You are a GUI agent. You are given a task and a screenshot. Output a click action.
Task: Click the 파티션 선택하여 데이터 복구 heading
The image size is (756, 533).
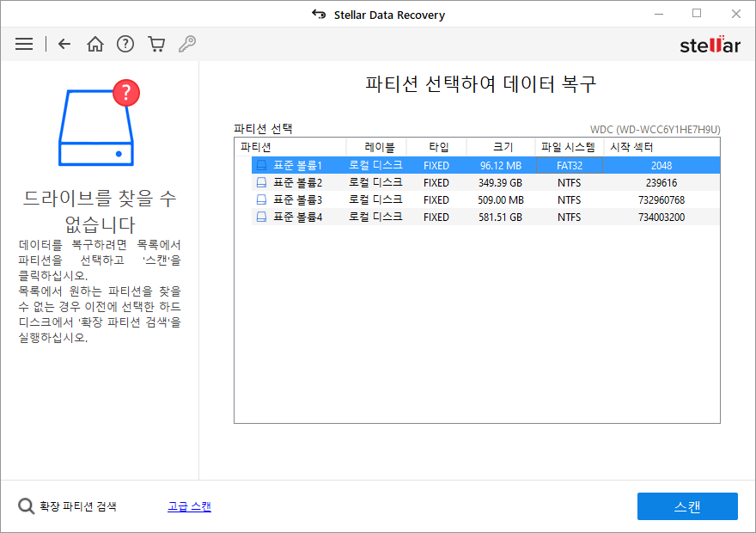(480, 84)
